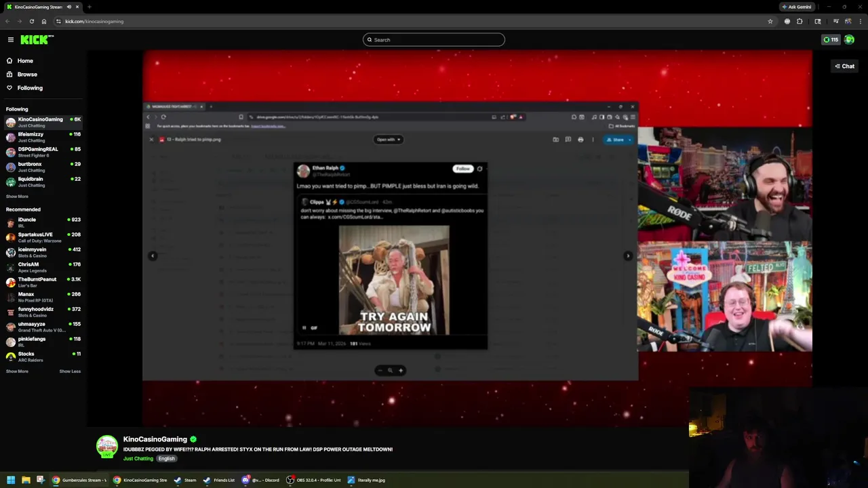Click the KinoCasinoGaming channel name below video
This screenshot has width=868, height=488.
click(x=155, y=439)
